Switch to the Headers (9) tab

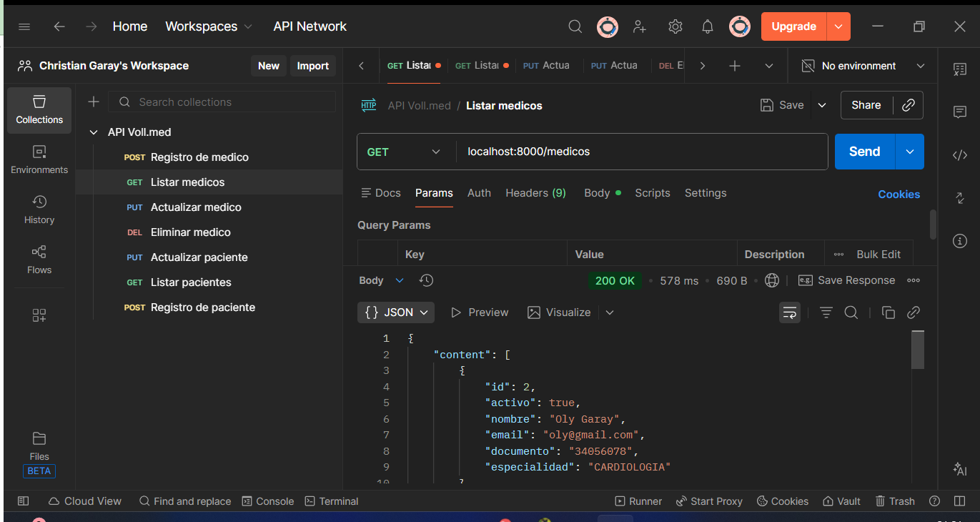[x=535, y=193]
